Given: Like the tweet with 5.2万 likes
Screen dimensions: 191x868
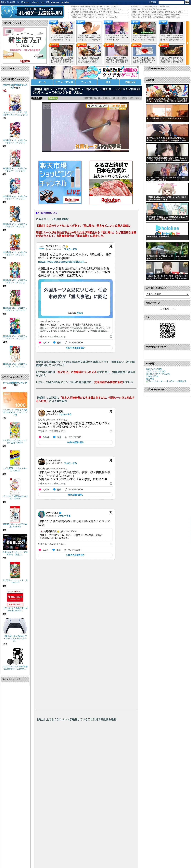Looking at the screenshot, I should pos(40,550).
